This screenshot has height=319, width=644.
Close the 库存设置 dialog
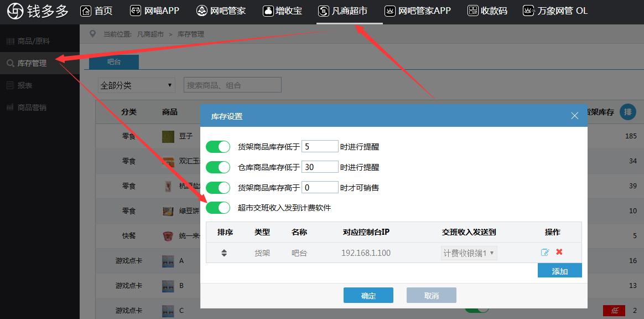(x=575, y=116)
